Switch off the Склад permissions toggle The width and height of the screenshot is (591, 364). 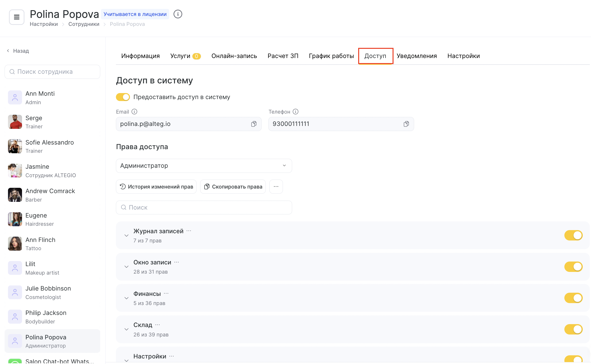[573, 329]
